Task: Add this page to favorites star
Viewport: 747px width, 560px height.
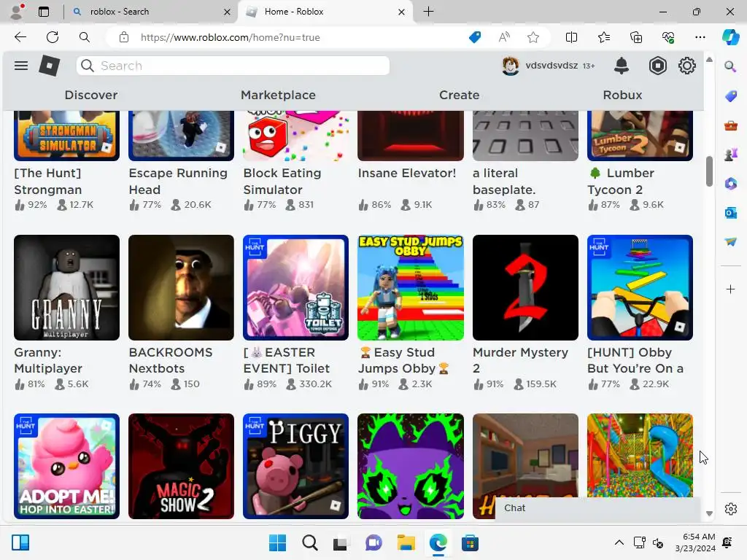Action: pyautogui.click(x=533, y=37)
